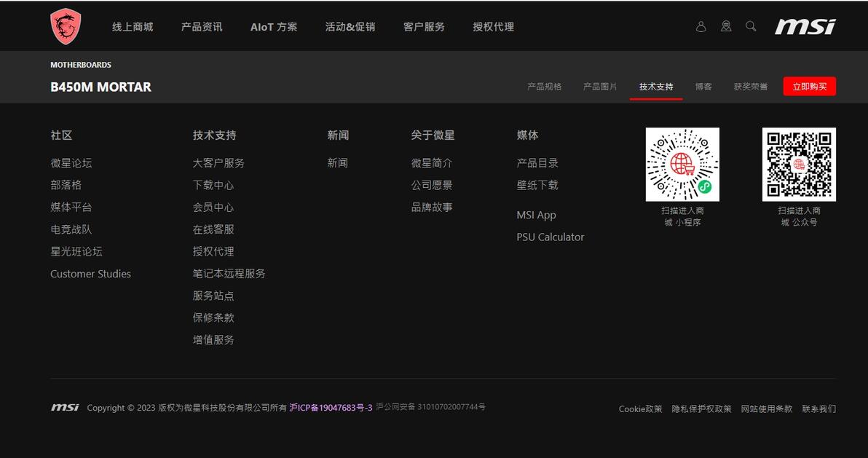
Task: Click the 公众号 QR code image
Action: [799, 165]
